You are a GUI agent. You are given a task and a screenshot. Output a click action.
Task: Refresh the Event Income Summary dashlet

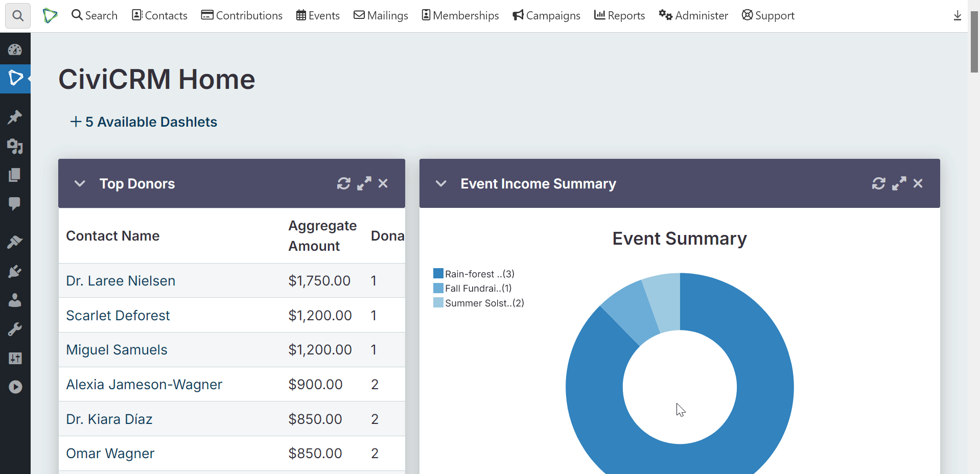[878, 183]
